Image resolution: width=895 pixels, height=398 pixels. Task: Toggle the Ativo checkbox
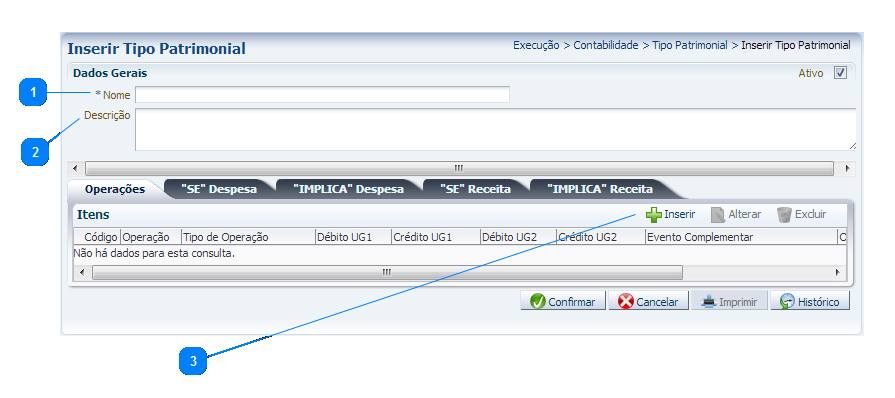pos(840,73)
